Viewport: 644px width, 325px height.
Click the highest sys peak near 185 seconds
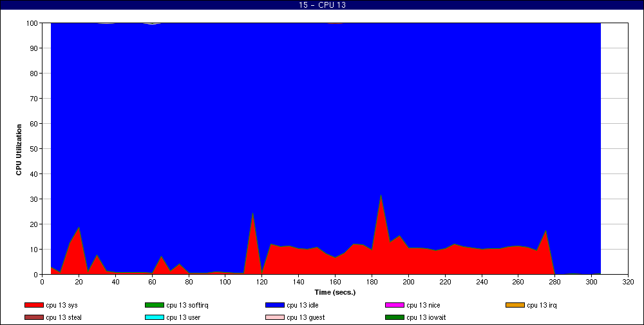click(x=381, y=197)
